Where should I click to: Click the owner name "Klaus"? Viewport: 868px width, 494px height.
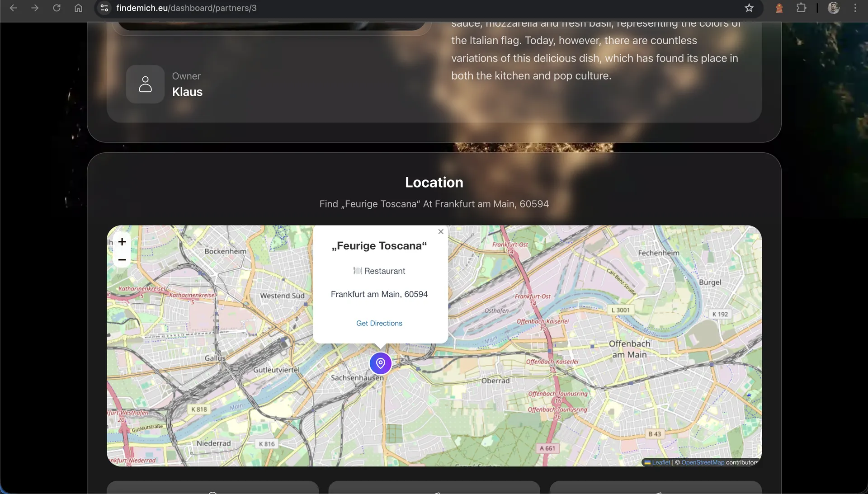coord(187,92)
